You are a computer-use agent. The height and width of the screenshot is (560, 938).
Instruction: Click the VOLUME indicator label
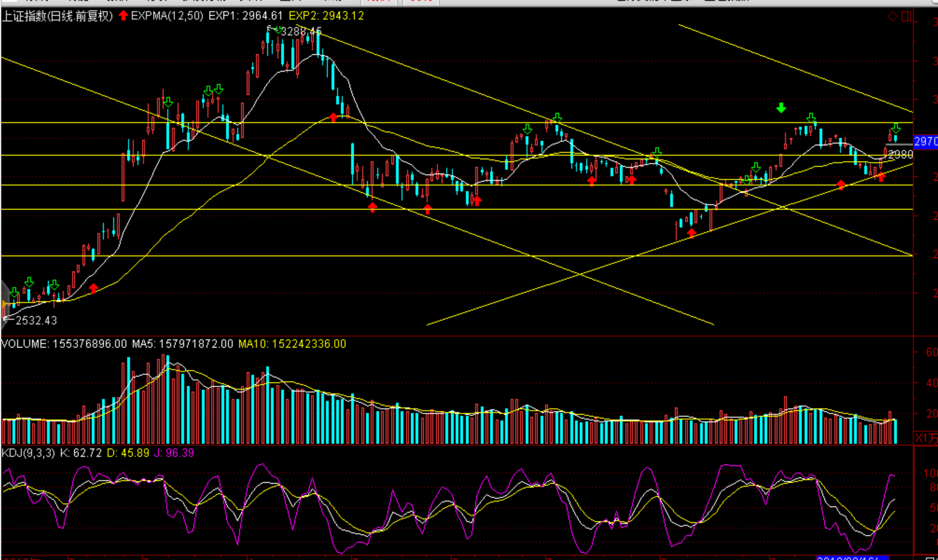(24, 344)
